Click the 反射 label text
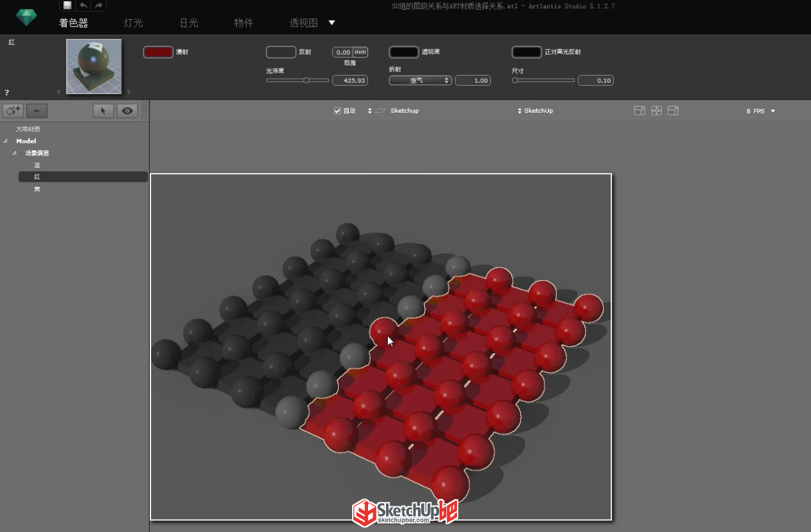Viewport: 811px width, 532px height. pos(305,52)
